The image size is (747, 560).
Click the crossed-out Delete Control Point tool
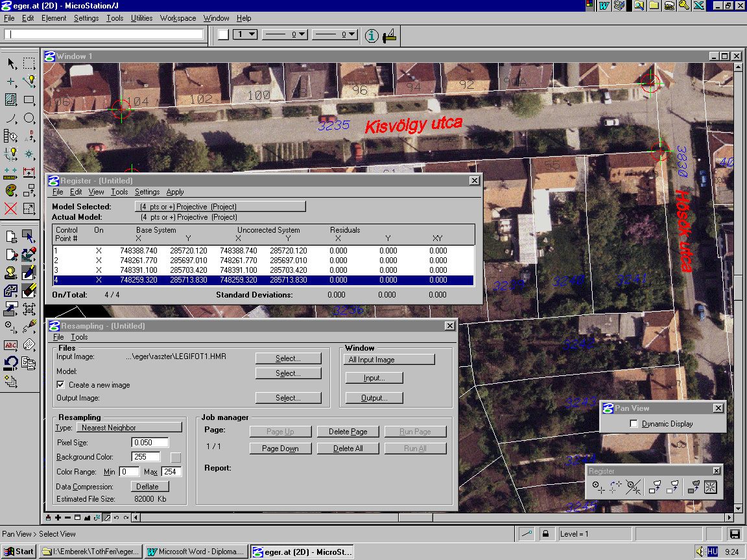pos(634,487)
